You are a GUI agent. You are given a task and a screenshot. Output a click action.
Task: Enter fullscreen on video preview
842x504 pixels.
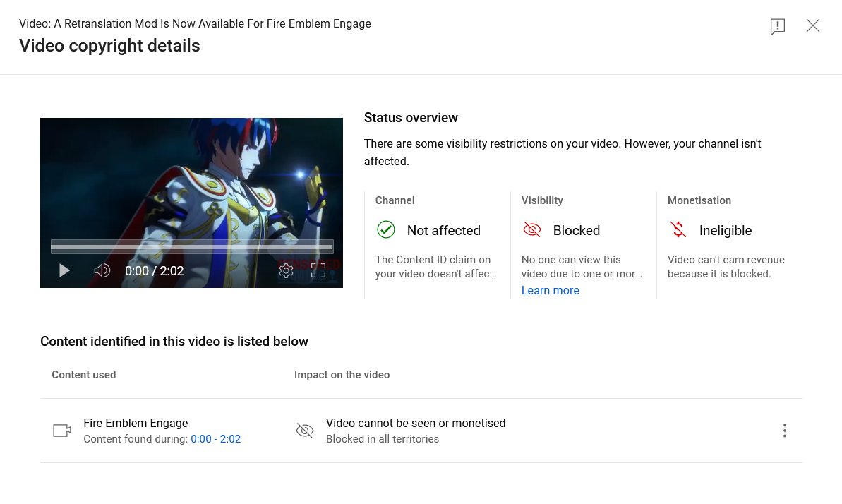318,270
